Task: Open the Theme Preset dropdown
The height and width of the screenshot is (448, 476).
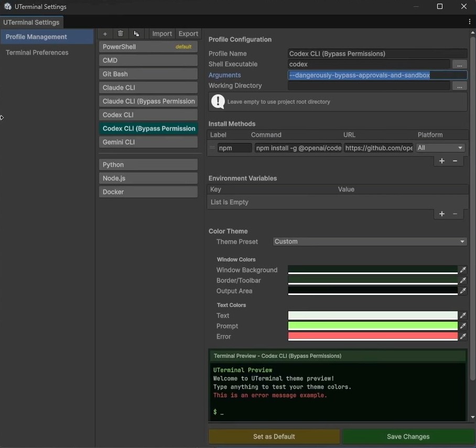Action: [x=370, y=242]
